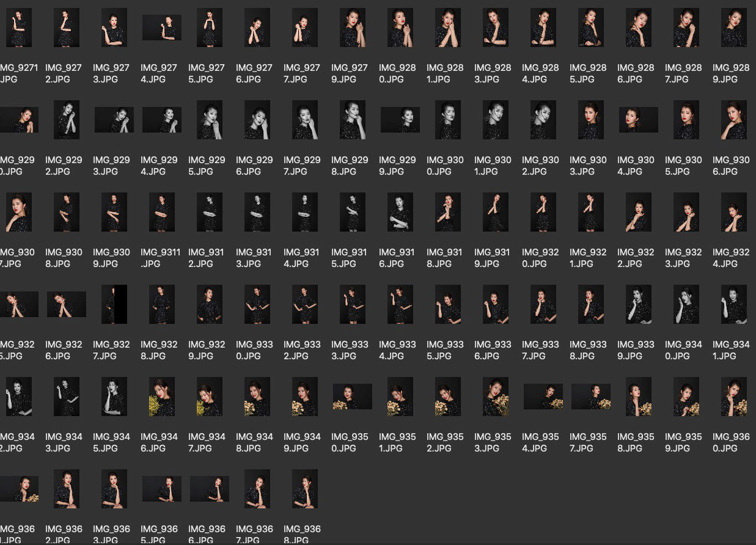The image size is (756, 545).
Task: Click the IMG_9346.JPG yellow flowers thumbnail
Action: [162, 397]
